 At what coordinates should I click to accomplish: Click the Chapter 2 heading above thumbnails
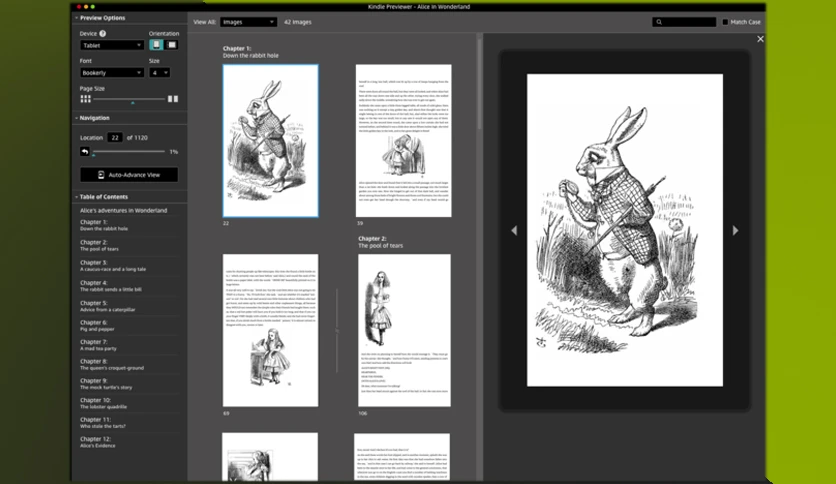click(x=381, y=242)
